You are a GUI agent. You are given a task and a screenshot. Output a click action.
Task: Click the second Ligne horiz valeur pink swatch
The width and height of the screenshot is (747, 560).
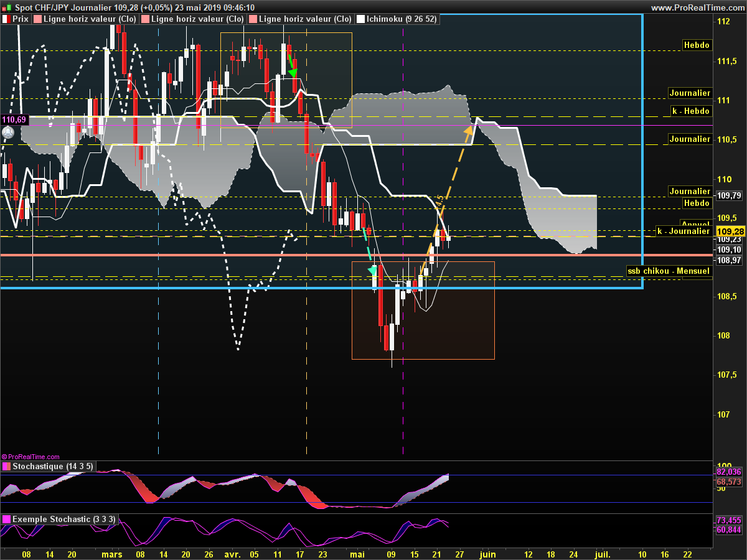pyautogui.click(x=145, y=19)
